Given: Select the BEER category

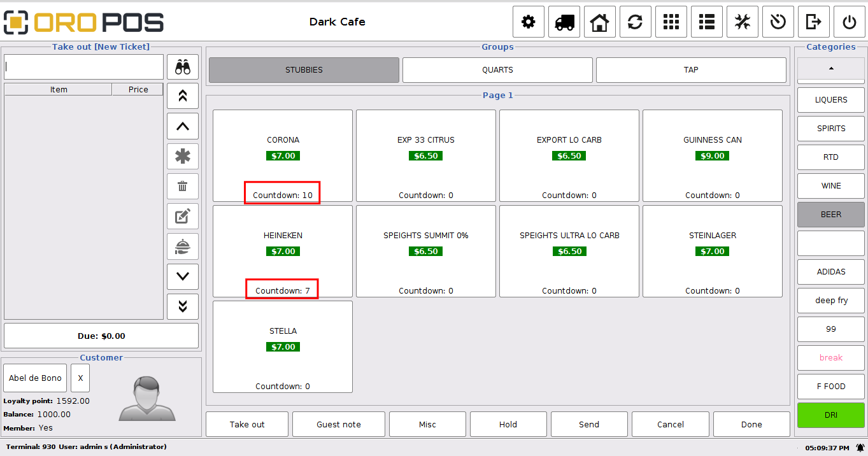Looking at the screenshot, I should pyautogui.click(x=831, y=215).
